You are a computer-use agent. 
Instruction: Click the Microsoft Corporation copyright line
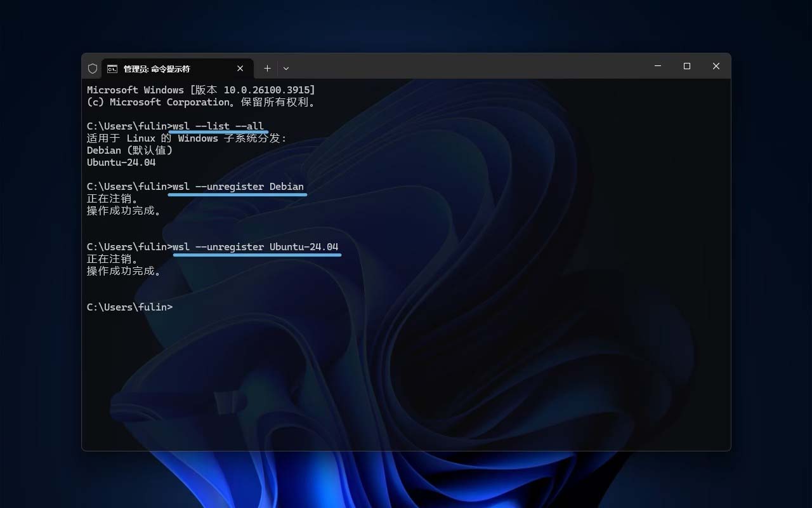pos(201,102)
